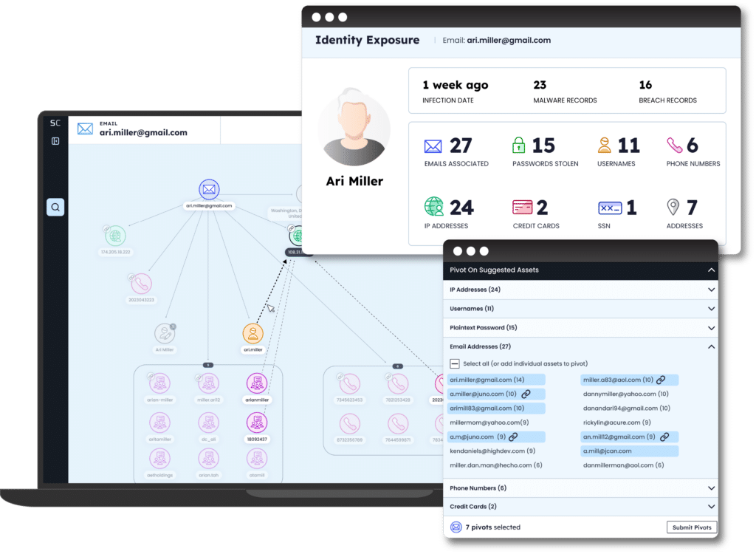Select the email node ari.miller@gmail.com in the graph
Screen dimensions: 756x554
click(209, 190)
